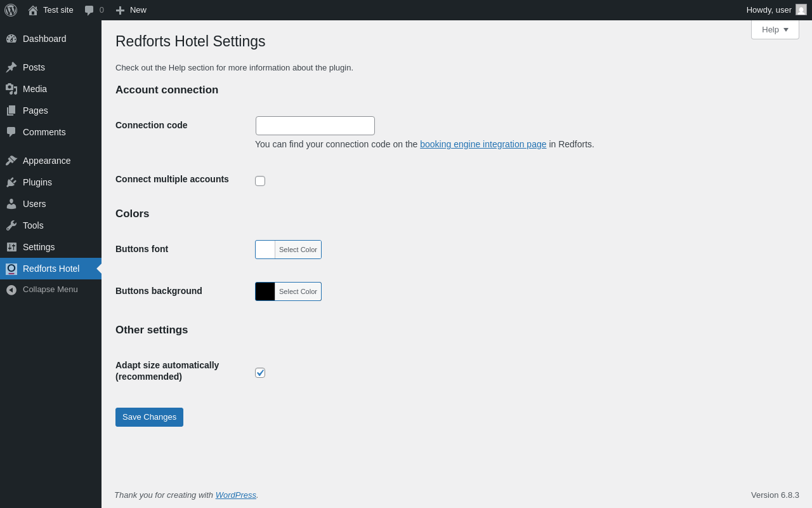Click the Redforts Hotel sidebar icon
The width and height of the screenshot is (812, 508).
11,269
